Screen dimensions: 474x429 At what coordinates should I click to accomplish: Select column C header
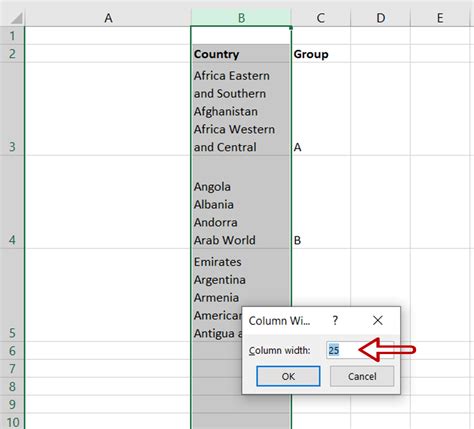(321, 18)
